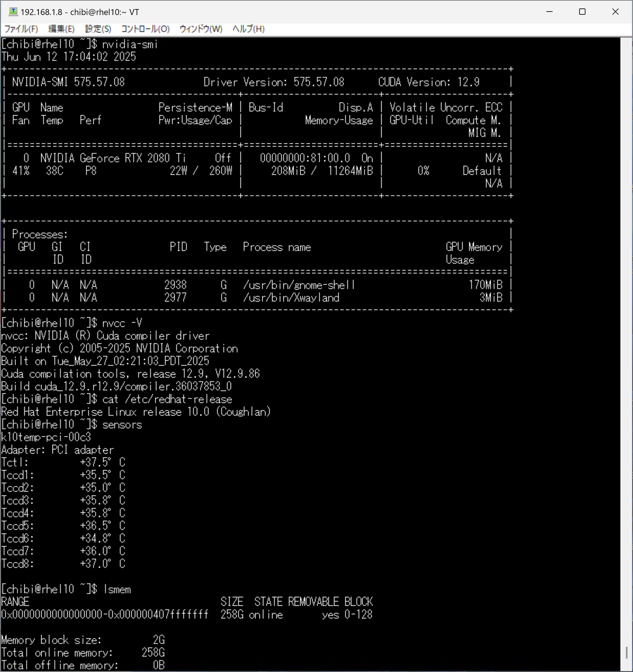
Task: Click the NVIDIA GeForce RTX 2080 Ti name
Action: [113, 158]
